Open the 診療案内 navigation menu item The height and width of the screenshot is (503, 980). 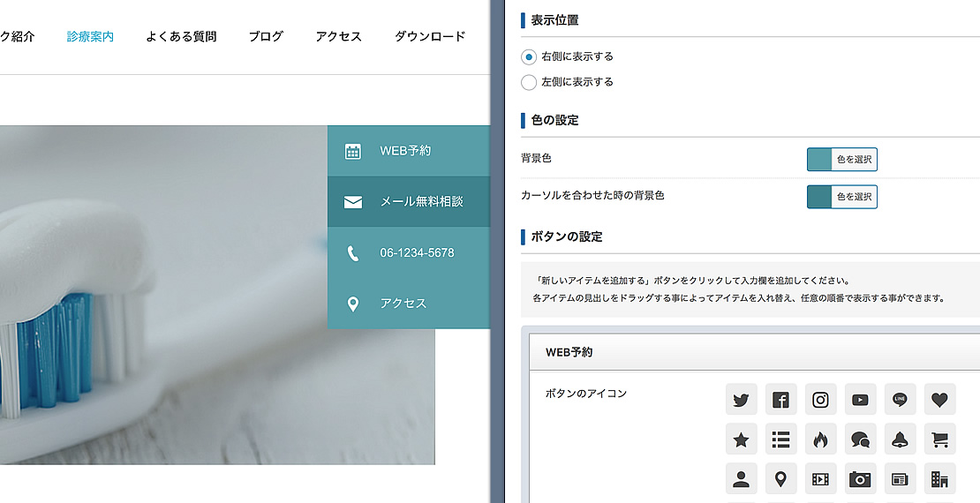90,36
